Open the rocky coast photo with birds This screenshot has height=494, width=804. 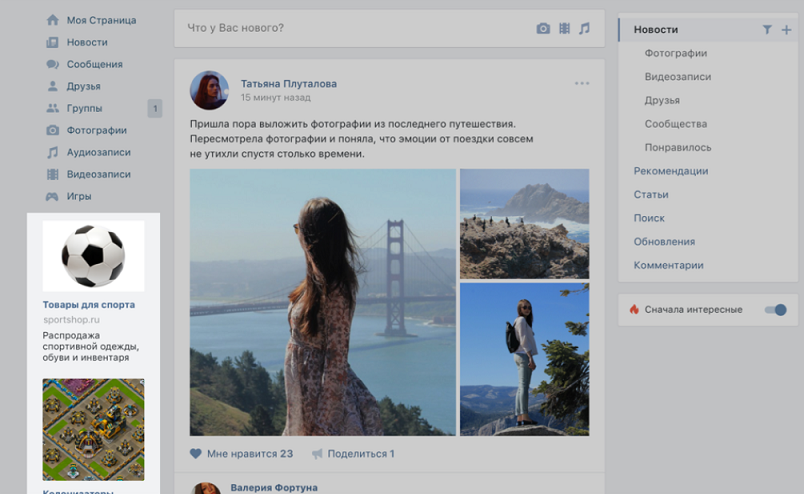point(525,224)
